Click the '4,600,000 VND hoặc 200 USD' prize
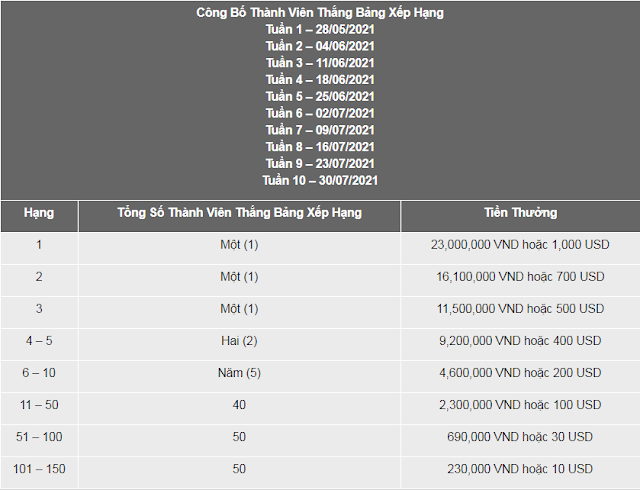Image resolution: width=640 pixels, height=490 pixels. [520, 373]
